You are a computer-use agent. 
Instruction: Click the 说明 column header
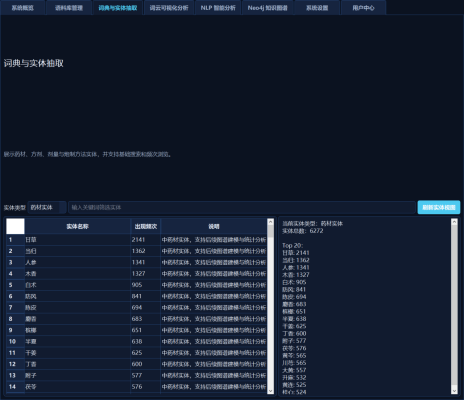point(214,226)
